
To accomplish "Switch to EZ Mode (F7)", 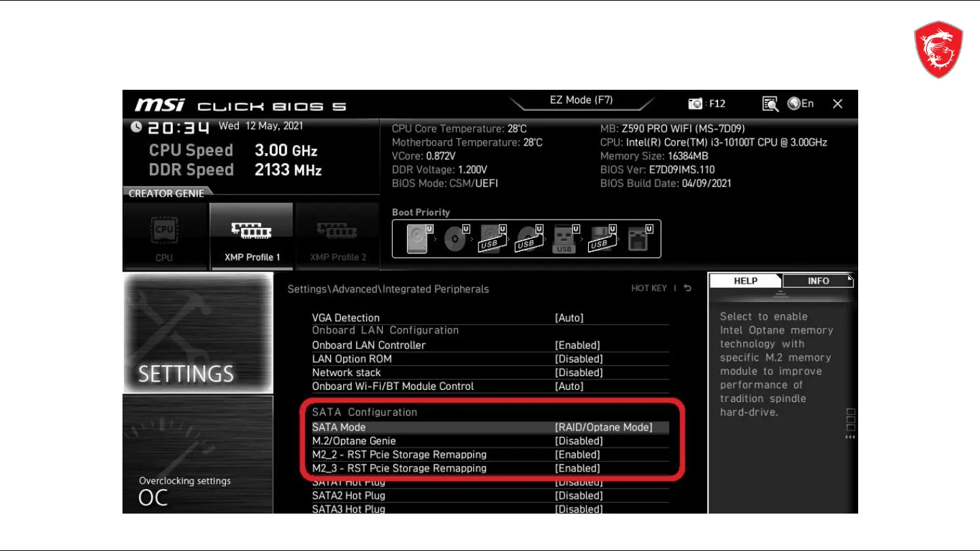I will [581, 101].
